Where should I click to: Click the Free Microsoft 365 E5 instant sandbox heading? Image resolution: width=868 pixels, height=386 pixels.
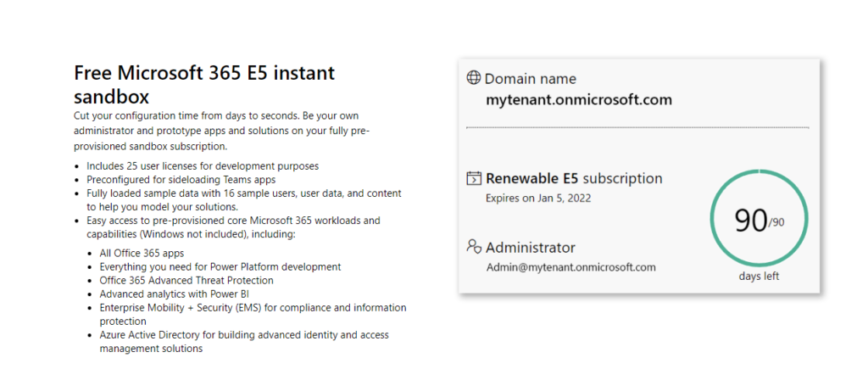pyautogui.click(x=204, y=84)
